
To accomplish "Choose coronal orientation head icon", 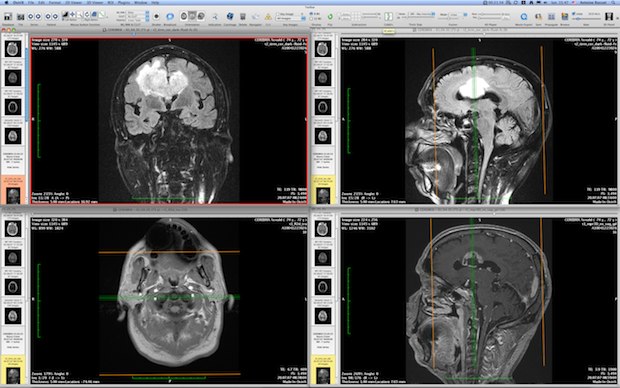I will (x=192, y=16).
